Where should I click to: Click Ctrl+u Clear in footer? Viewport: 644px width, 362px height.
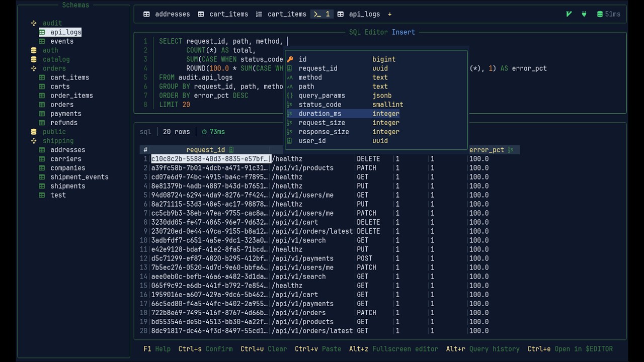coord(264,349)
